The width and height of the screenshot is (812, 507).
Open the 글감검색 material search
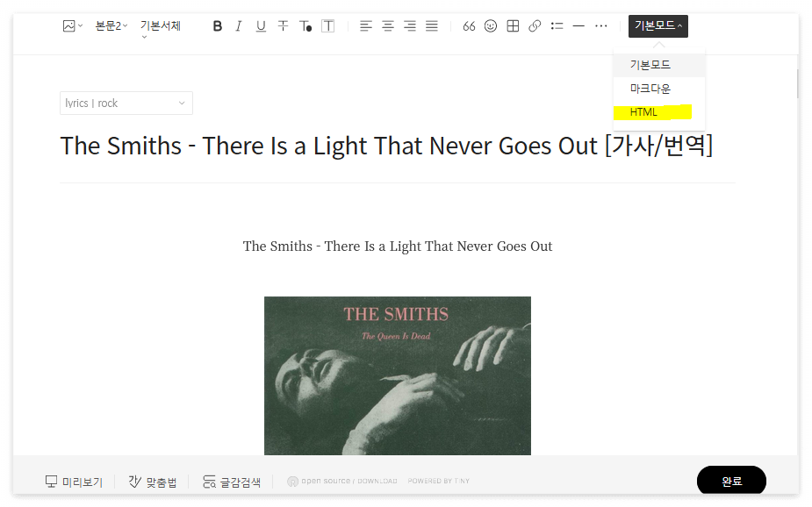point(232,482)
